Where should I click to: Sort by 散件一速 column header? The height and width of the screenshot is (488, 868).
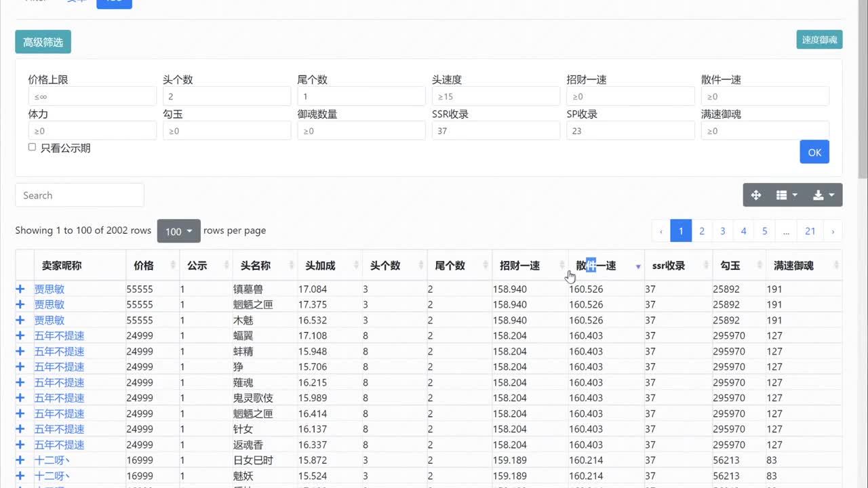[606, 266]
